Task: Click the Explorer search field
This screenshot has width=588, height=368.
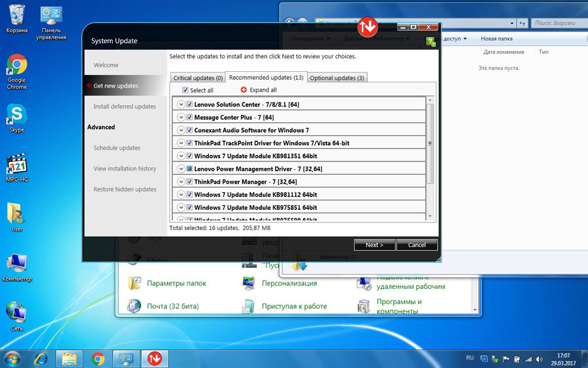Action: pos(559,23)
